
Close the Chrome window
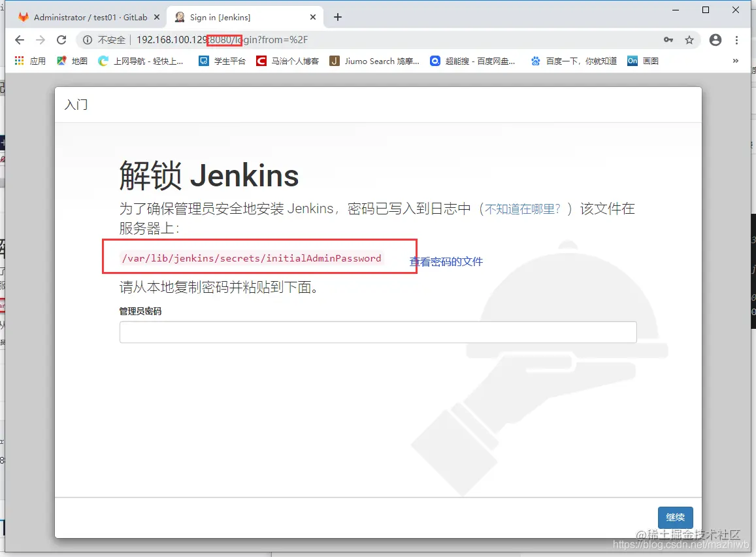[735, 10]
